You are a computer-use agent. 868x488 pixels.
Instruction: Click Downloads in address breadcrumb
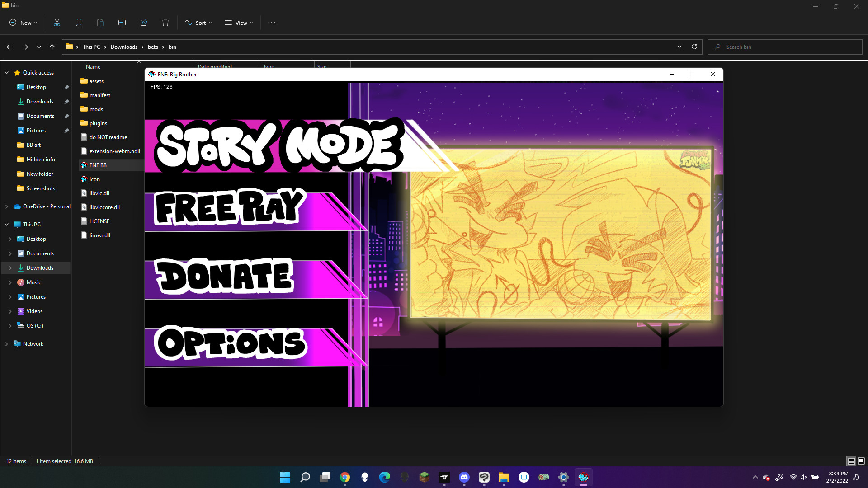coord(124,47)
